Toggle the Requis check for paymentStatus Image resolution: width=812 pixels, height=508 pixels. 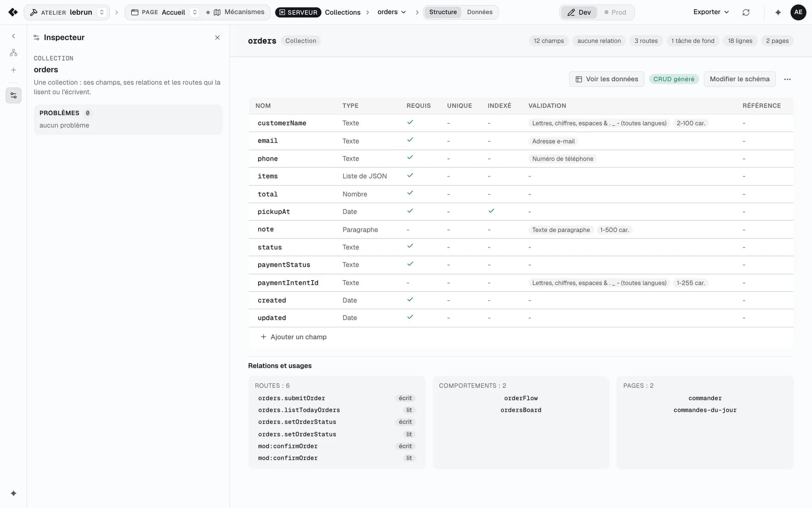pos(410,264)
